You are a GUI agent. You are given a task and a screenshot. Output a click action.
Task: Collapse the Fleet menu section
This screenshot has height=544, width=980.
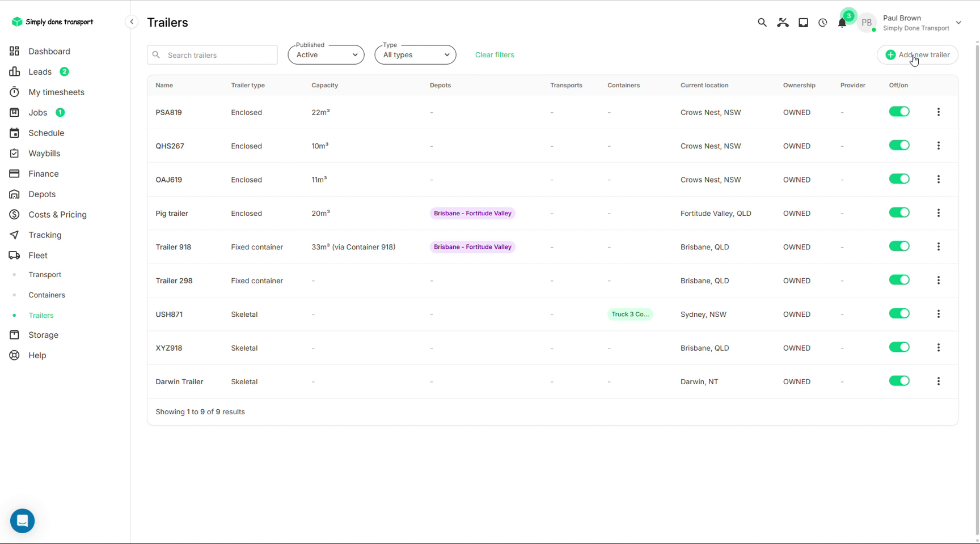(37, 255)
